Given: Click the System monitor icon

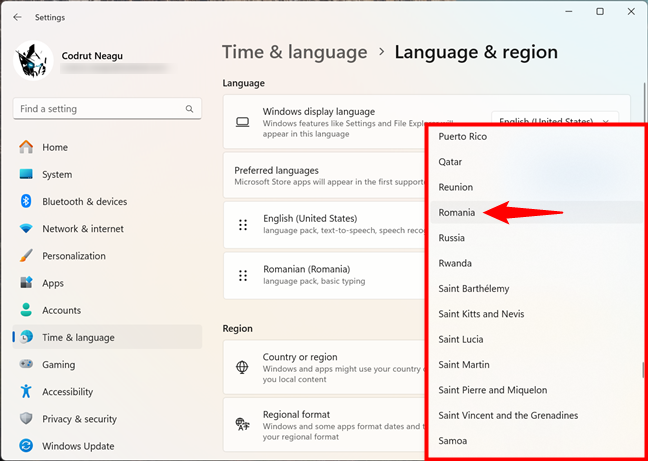Looking at the screenshot, I should click(x=26, y=174).
